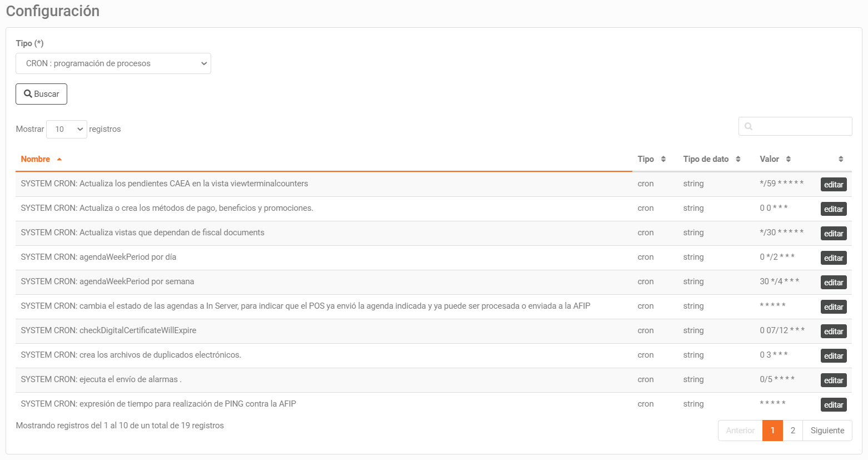868x460 pixels.
Task: Open the Tipo dropdown showing CRON
Action: 113,63
